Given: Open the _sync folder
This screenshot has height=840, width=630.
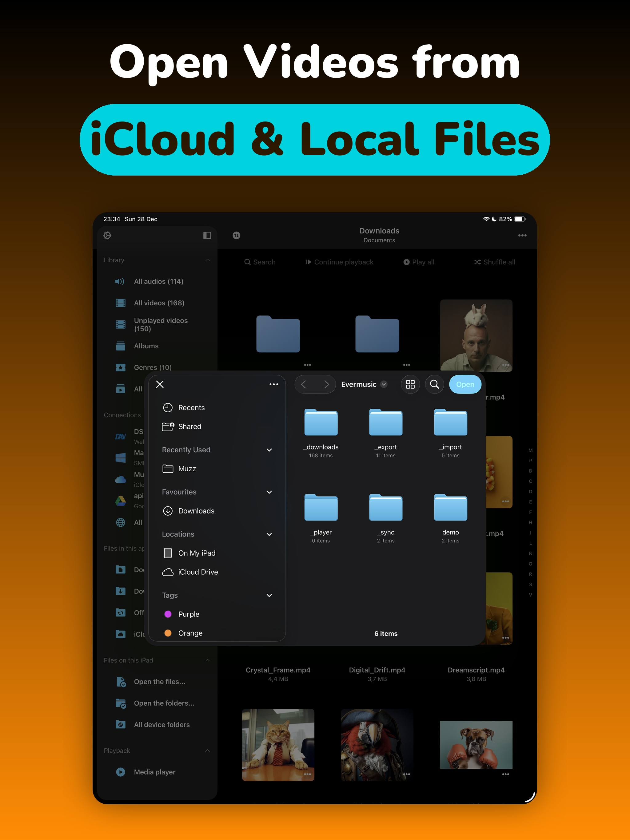Looking at the screenshot, I should point(386,518).
